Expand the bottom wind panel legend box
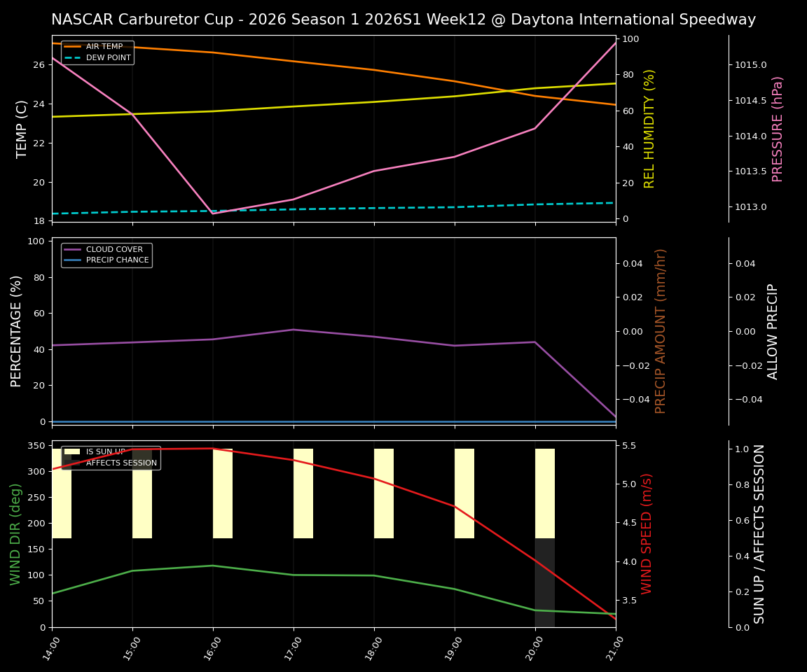Screen dimensions: 807x672 tap(111, 457)
